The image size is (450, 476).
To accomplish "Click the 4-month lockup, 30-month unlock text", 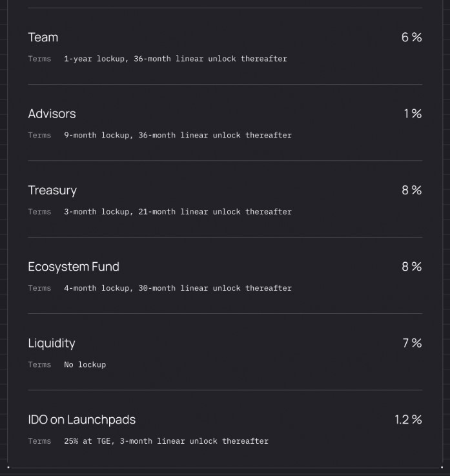I will (x=178, y=288).
